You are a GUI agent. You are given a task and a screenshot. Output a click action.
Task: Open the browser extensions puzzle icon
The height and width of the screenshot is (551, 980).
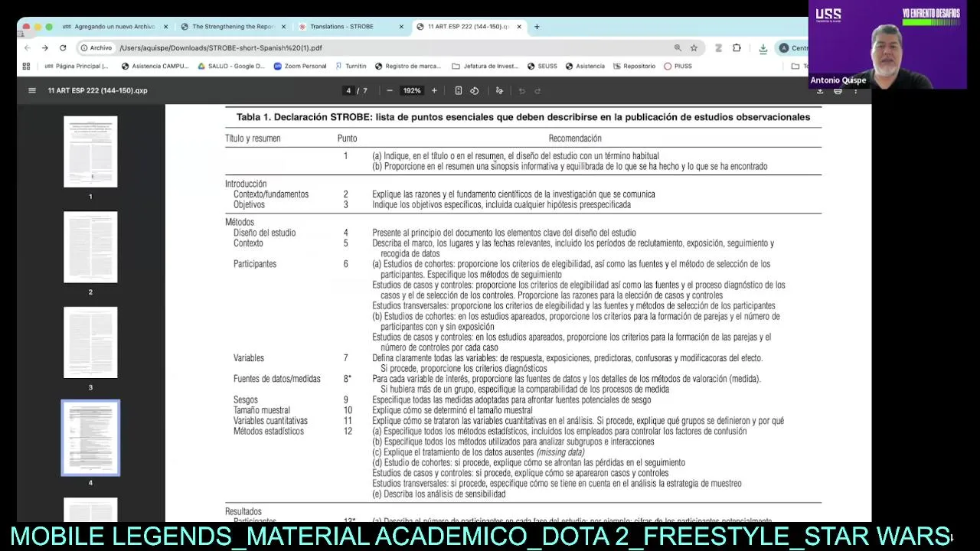pos(737,47)
